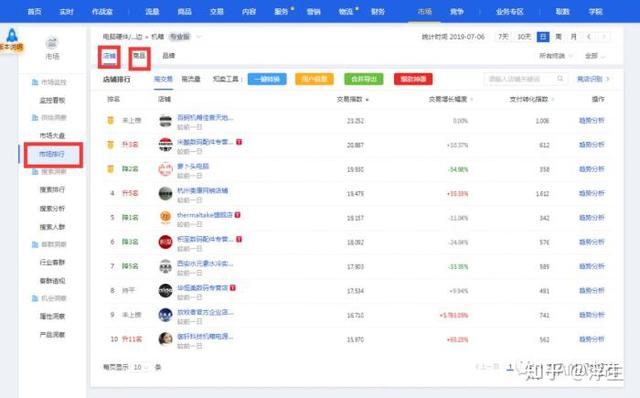Viewport: 640px width, 398px height.
Task: Open the thermaltake shop link
Action: [204, 215]
